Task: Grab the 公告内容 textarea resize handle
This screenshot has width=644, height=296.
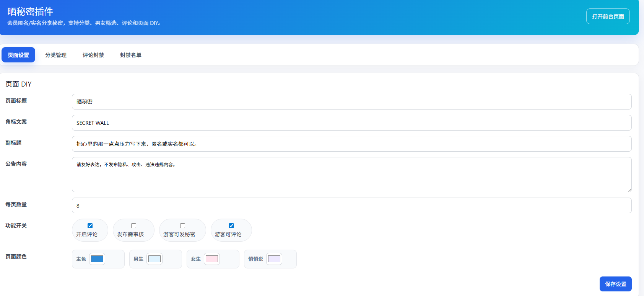Action: tap(629, 190)
